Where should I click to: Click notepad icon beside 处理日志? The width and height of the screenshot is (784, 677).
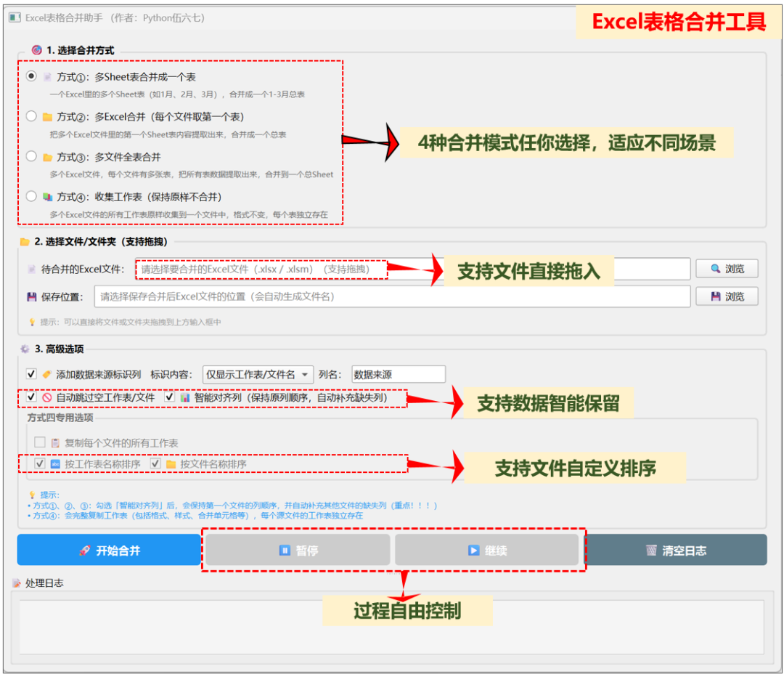17,583
